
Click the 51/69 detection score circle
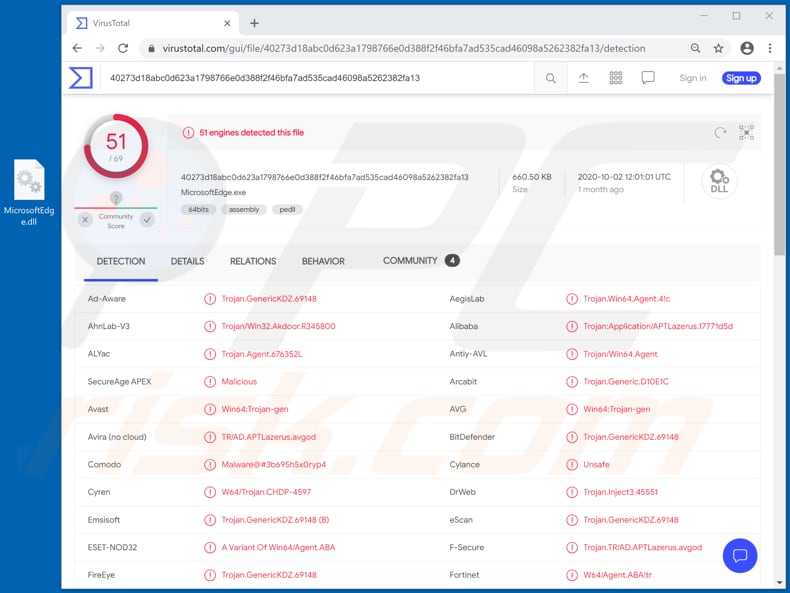pyautogui.click(x=116, y=146)
